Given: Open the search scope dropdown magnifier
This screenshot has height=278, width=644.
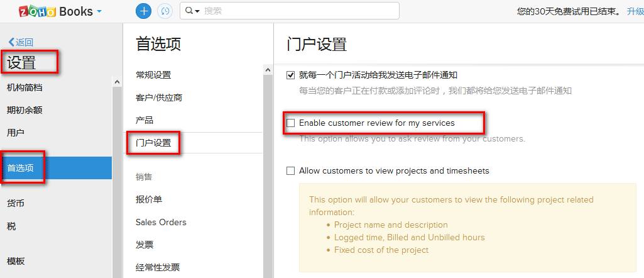Looking at the screenshot, I should pos(192,11).
